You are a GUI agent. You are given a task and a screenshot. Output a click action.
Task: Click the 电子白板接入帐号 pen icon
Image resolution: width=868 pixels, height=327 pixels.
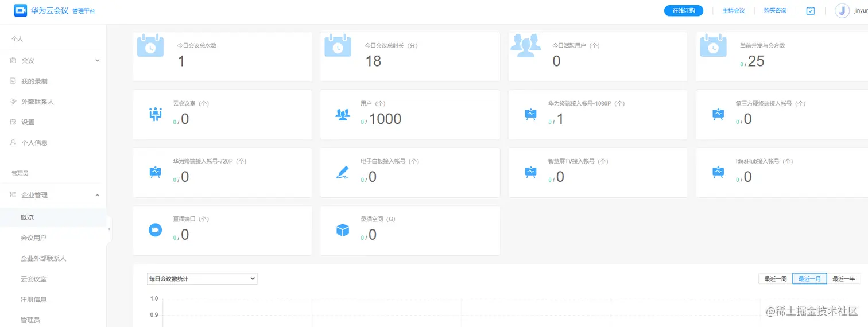[343, 172]
